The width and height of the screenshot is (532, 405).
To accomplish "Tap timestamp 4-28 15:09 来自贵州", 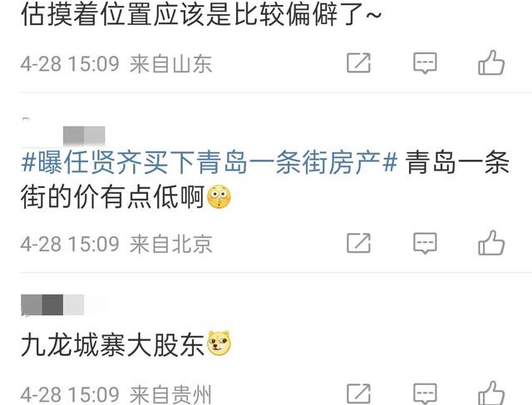I will click(x=116, y=394).
